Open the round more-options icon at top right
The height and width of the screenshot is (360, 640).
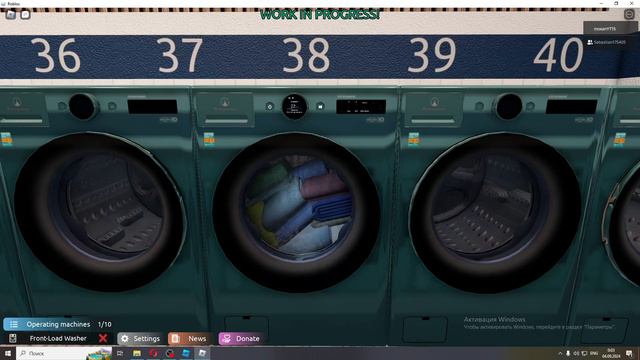click(629, 14)
